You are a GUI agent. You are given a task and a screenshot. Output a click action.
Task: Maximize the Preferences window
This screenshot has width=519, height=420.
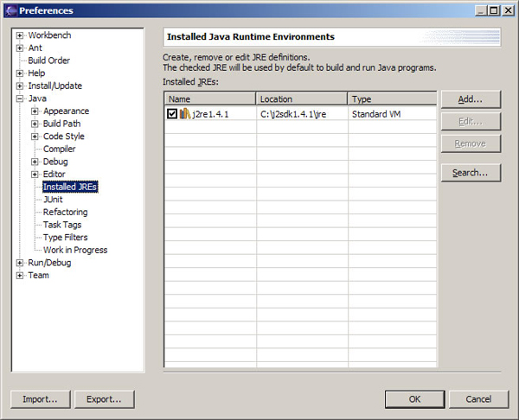(494, 10)
